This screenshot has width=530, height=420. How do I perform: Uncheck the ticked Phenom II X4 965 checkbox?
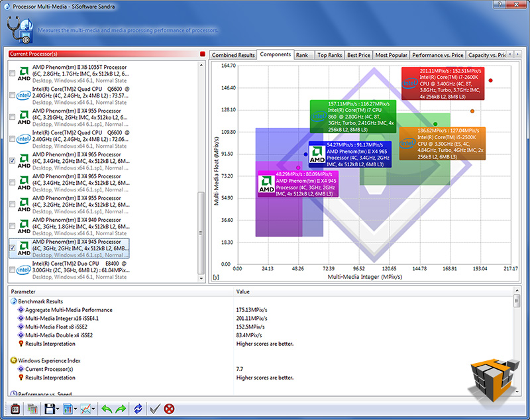click(12, 160)
